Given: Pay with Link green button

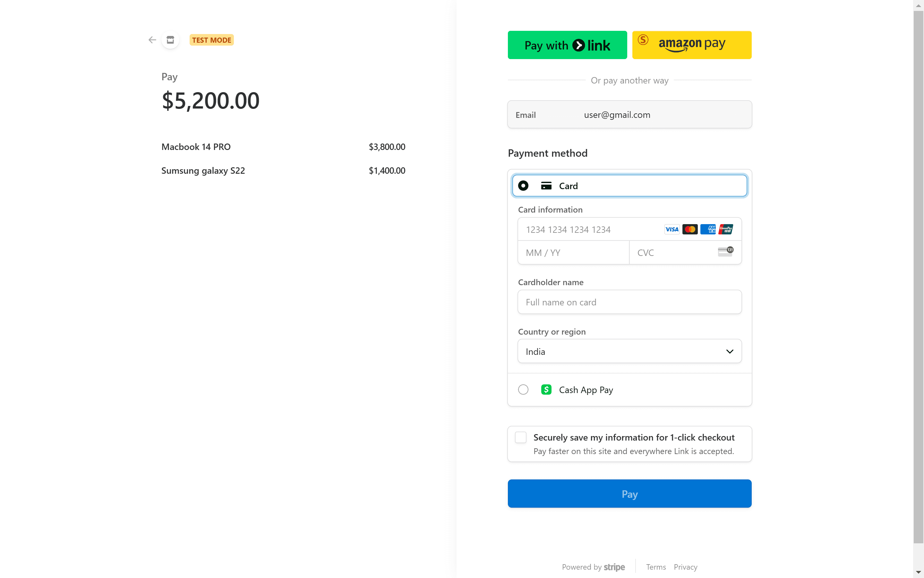Looking at the screenshot, I should (567, 45).
